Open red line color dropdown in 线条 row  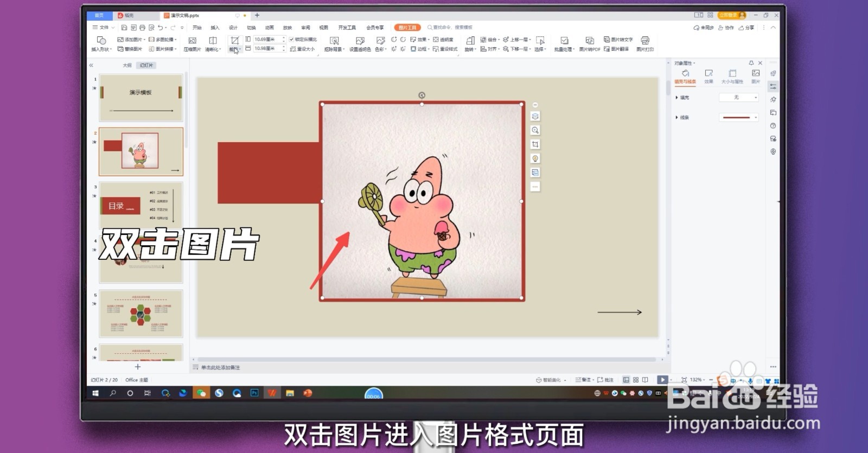tap(738, 117)
